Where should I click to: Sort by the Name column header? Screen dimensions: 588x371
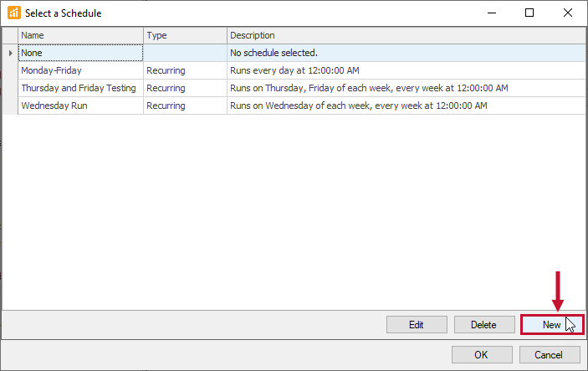click(80, 35)
